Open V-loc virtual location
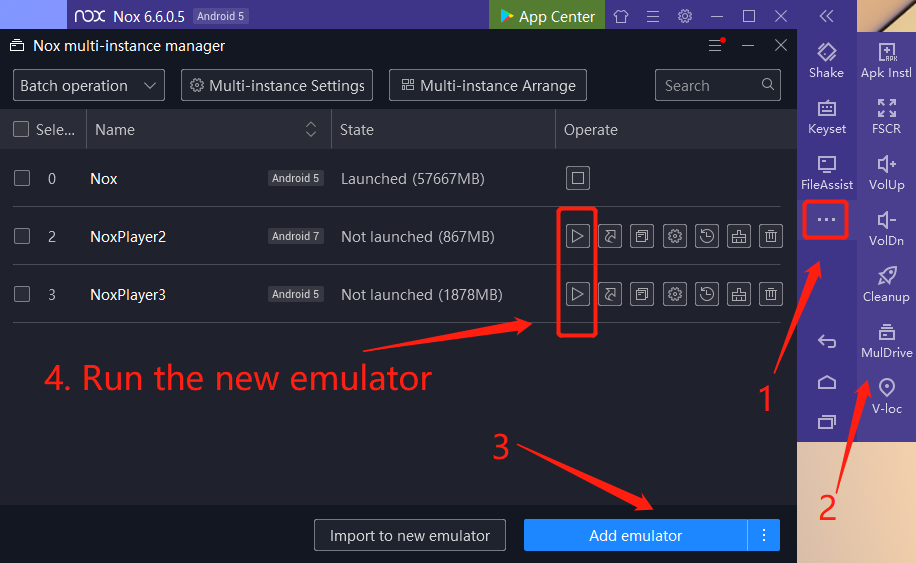The height and width of the screenshot is (563, 916). point(886,397)
